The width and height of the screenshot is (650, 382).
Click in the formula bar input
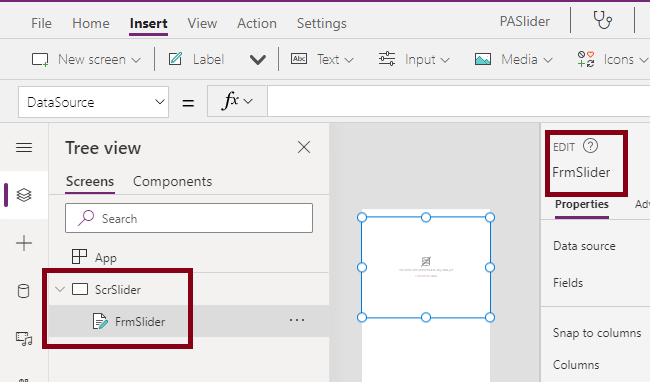(458, 102)
